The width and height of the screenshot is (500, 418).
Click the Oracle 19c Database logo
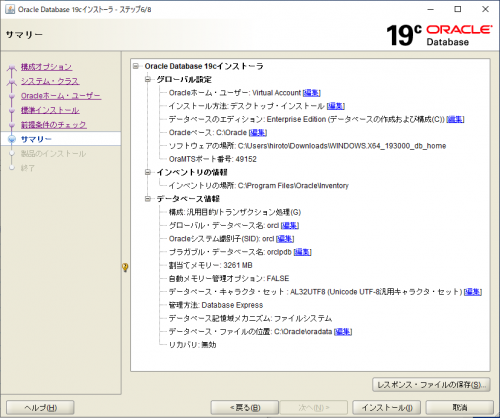tap(439, 35)
